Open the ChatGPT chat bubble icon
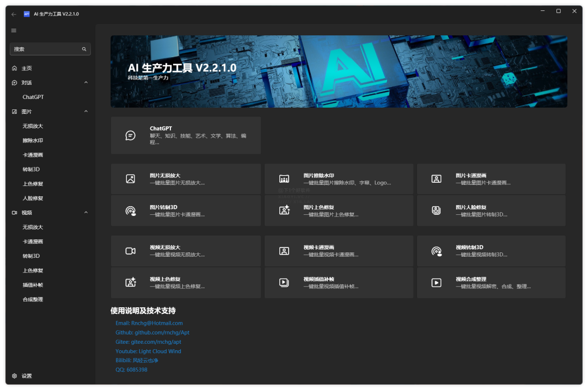Image resolution: width=588 pixels, height=390 pixels. [x=130, y=135]
